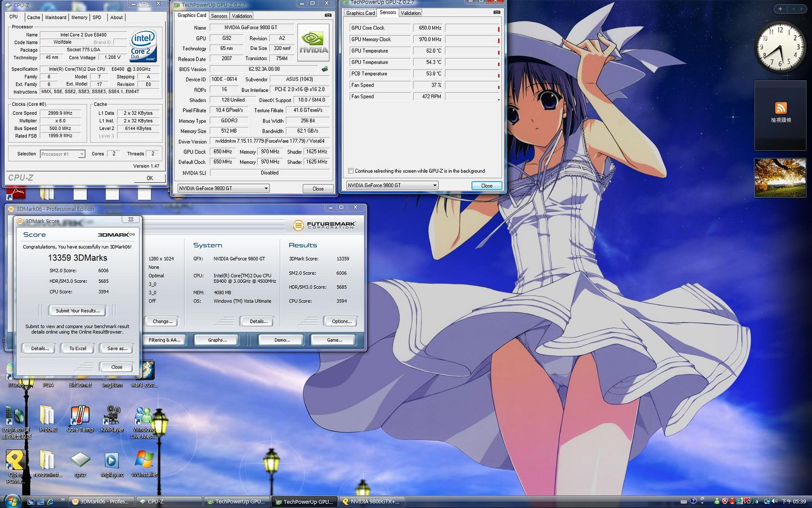Click To Excel button in 3DMark Score dialog
The width and height of the screenshot is (812, 508).
tap(78, 349)
